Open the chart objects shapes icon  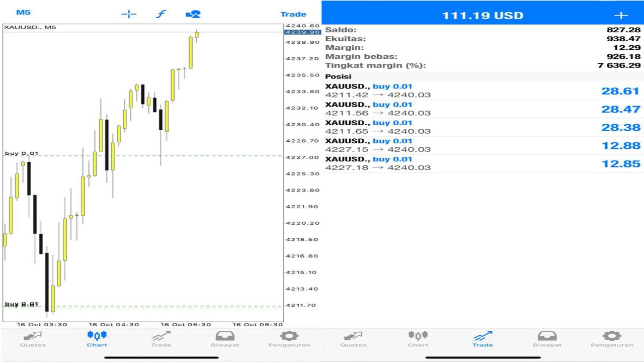[193, 14]
